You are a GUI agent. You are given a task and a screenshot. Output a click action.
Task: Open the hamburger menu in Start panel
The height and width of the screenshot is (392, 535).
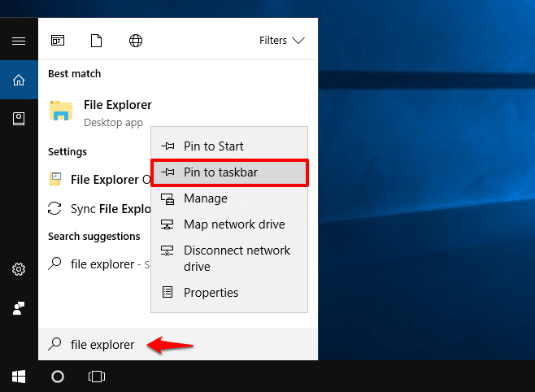19,41
